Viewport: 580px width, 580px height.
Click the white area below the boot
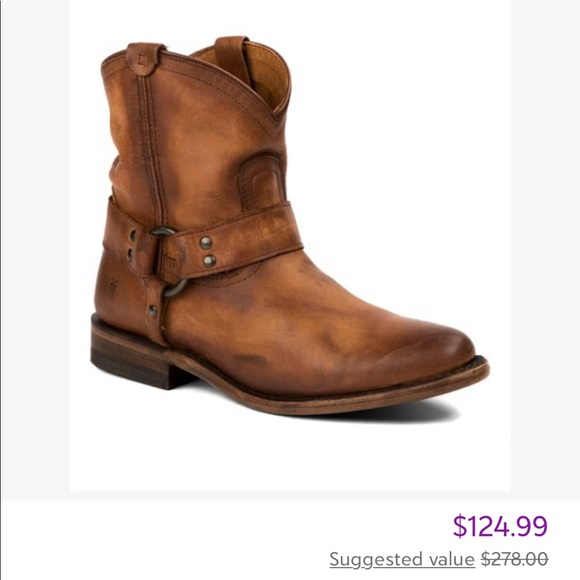[x=290, y=455]
